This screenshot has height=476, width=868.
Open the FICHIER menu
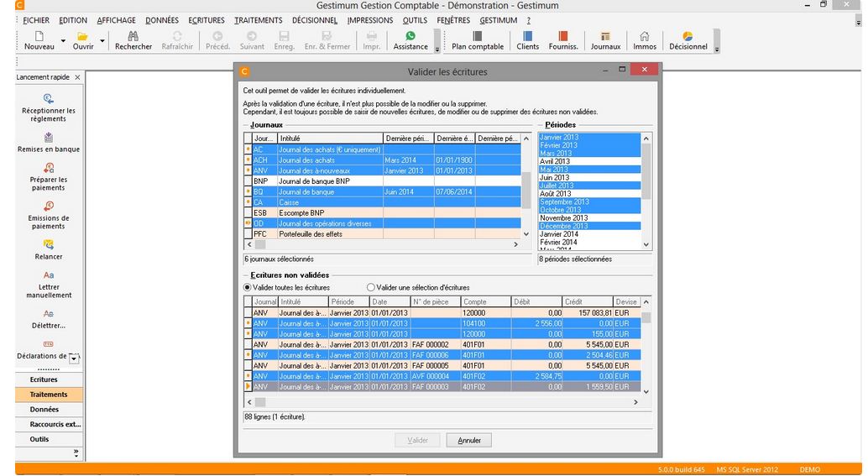pyautogui.click(x=36, y=20)
